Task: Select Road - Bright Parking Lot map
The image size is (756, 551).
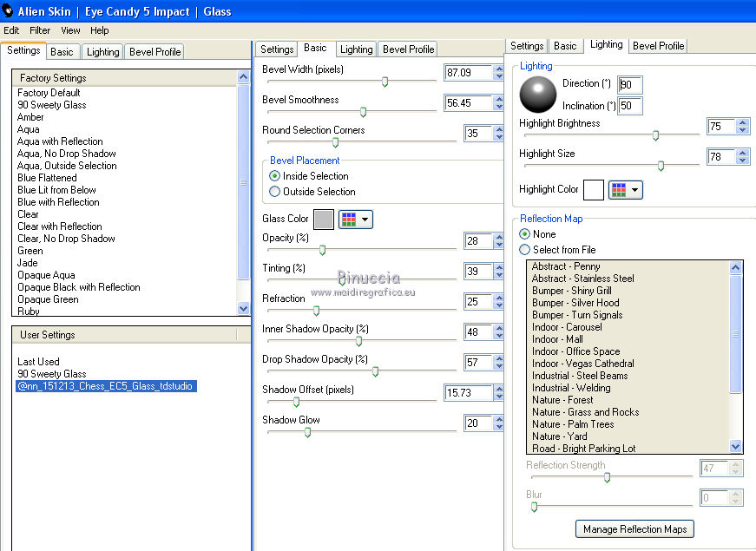Action: 583,449
